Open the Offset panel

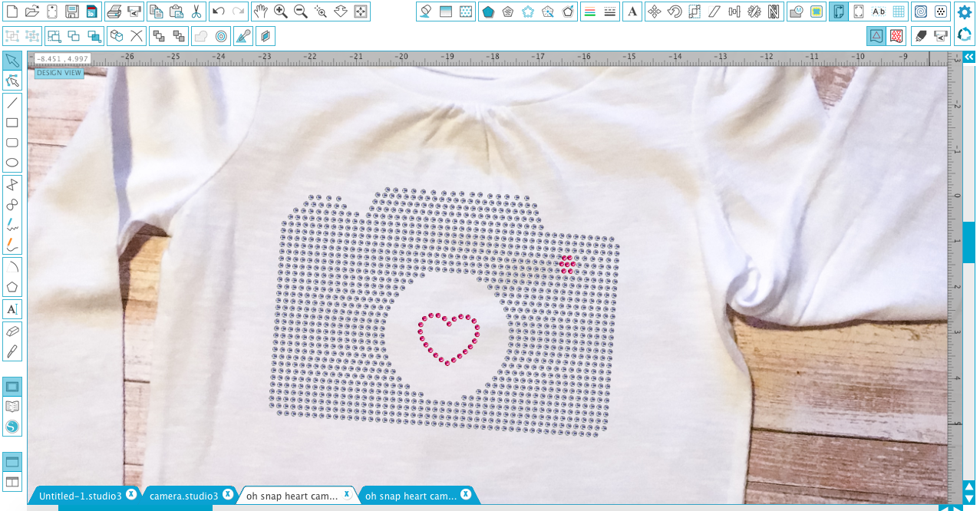567,11
